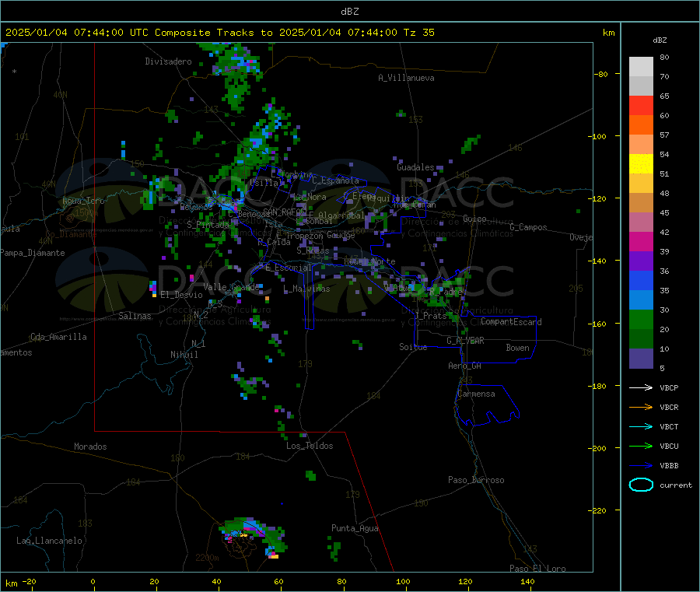Screen dimensions: 700x592
Task: Click the L_Malvinas place label
Action: coord(306,289)
